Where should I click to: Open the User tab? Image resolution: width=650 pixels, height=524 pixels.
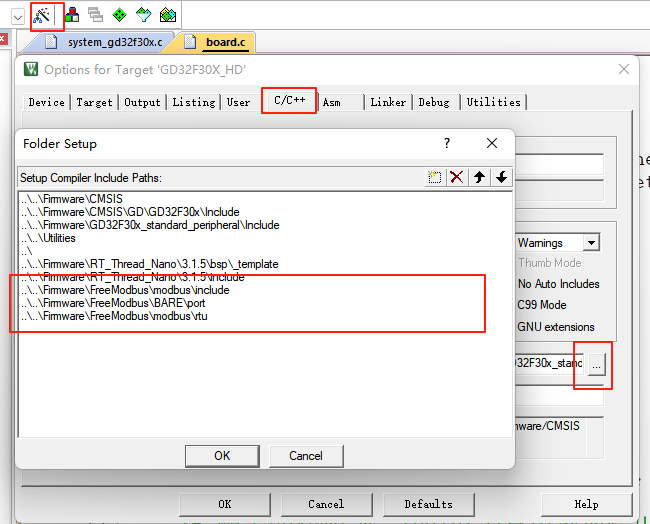tap(238, 102)
